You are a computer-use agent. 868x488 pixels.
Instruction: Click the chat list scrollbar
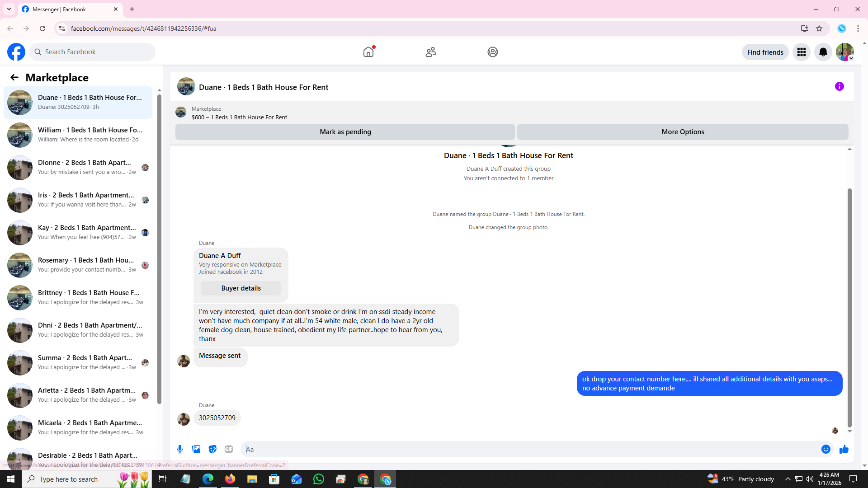pos(159,249)
